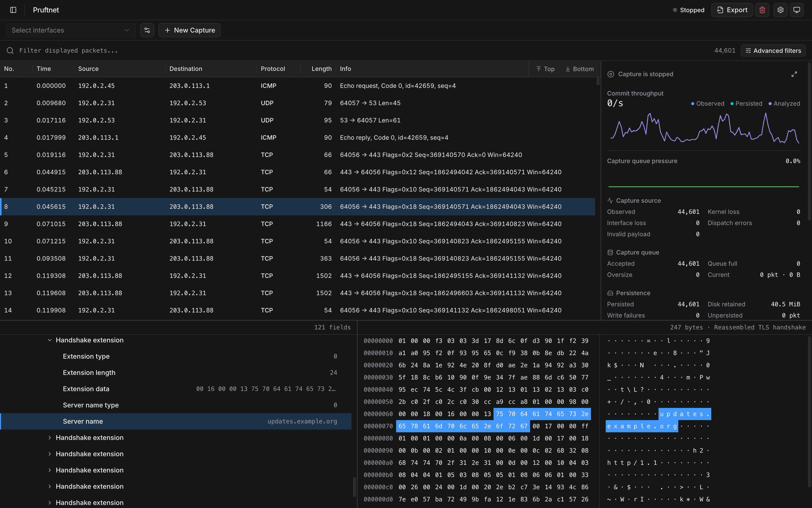Select packet 4 Echo reply row

pyautogui.click(x=298, y=138)
